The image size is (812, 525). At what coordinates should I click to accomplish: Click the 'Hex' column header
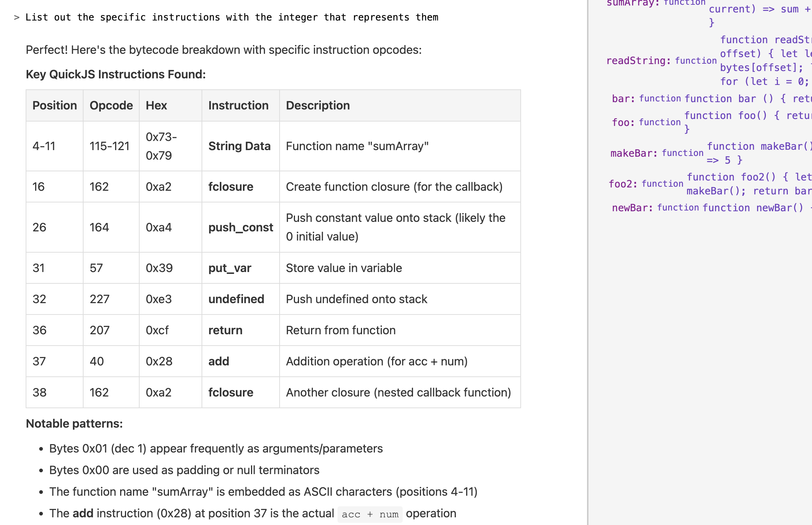pyautogui.click(x=156, y=105)
